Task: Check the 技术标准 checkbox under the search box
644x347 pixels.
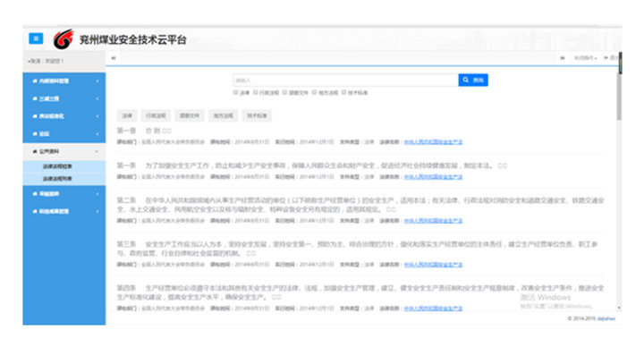Action: point(344,92)
